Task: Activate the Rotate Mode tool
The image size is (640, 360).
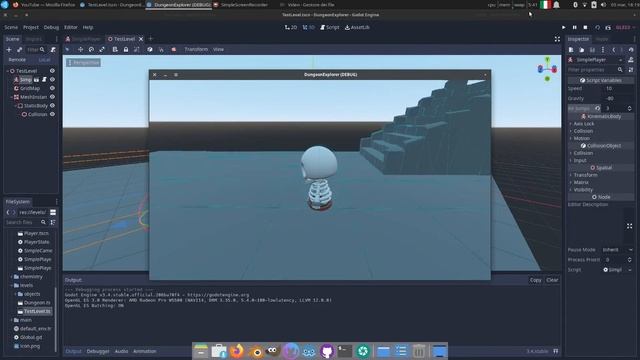Action: (91, 49)
